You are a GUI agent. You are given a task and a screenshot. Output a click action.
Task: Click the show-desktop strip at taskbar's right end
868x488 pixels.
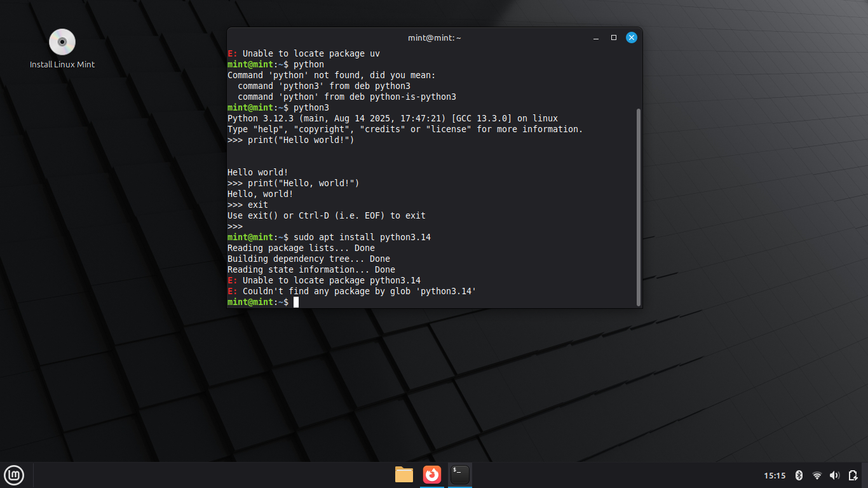[x=865, y=475]
